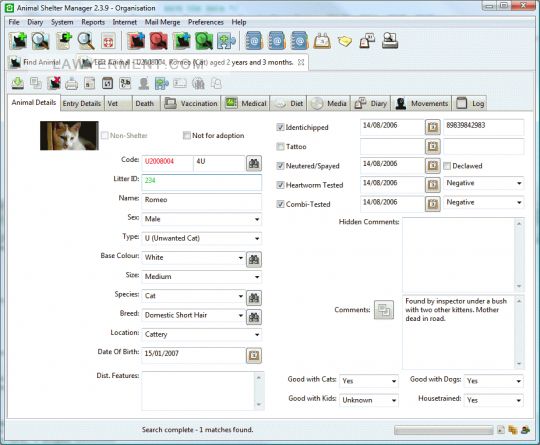Image resolution: width=540 pixels, height=445 pixels.
Task: Click the red lifebuoy help icon
Action: (x=109, y=41)
